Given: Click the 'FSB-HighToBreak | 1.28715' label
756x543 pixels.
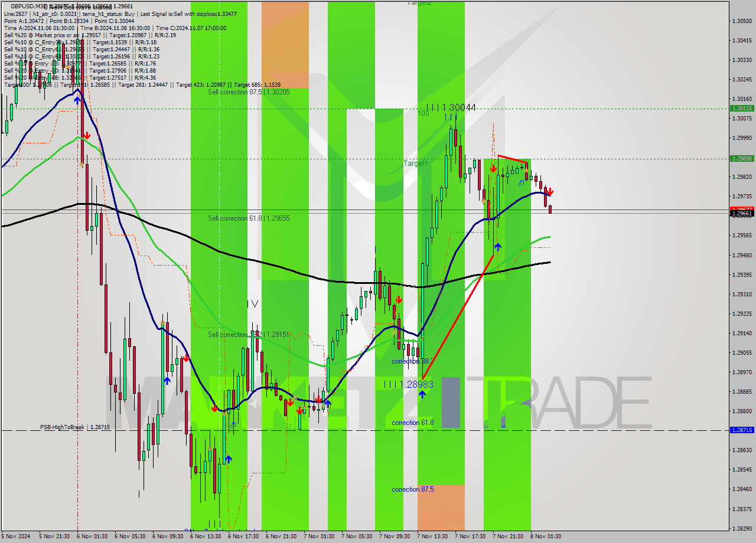Looking at the screenshot, I should click(75, 427).
